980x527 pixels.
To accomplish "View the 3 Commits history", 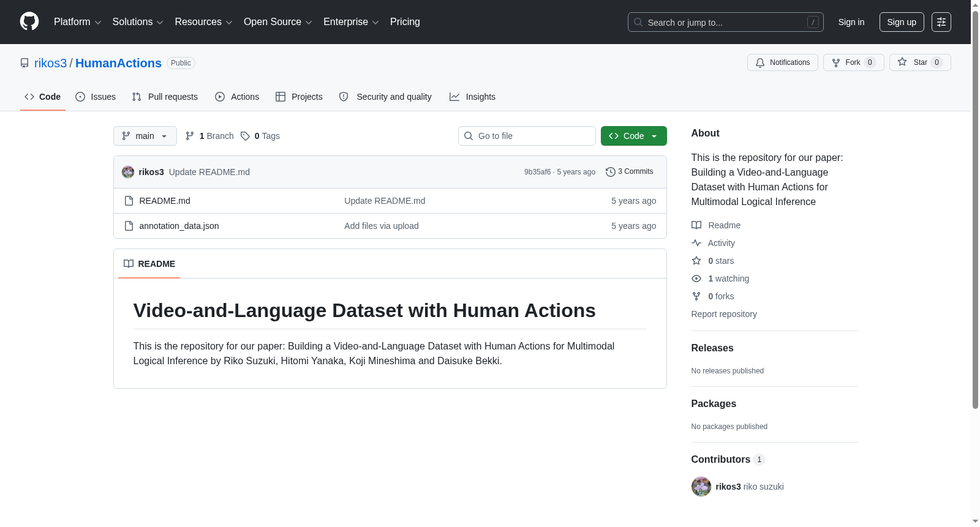I will coord(630,172).
